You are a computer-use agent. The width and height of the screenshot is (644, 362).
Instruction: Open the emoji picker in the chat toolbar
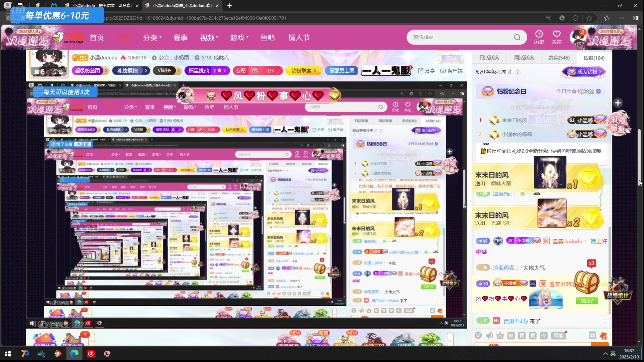(478, 336)
